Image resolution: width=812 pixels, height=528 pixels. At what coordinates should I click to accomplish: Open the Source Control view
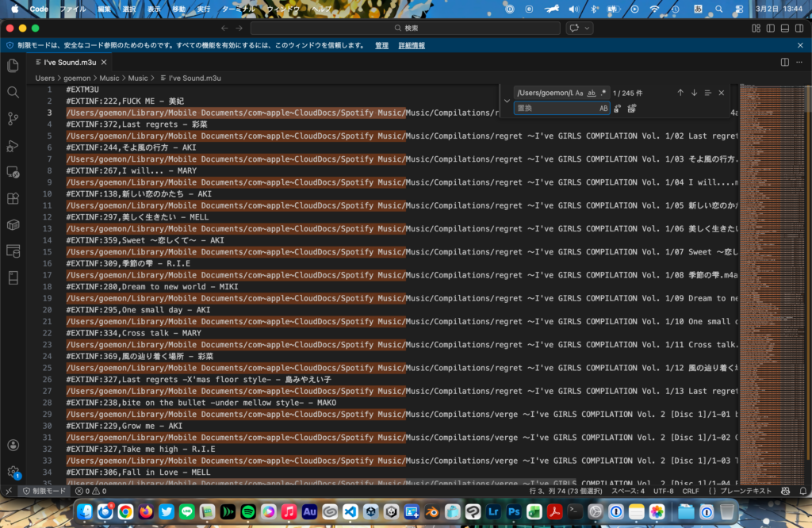(x=13, y=119)
